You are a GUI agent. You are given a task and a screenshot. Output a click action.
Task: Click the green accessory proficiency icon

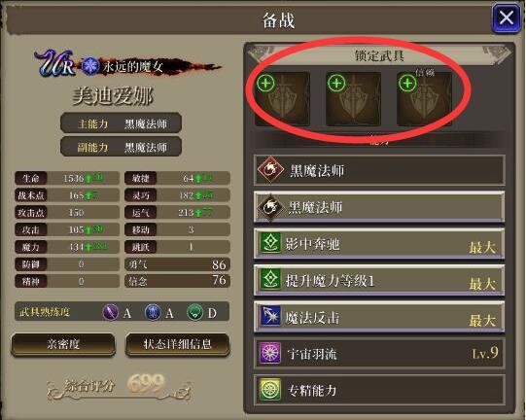point(194,312)
